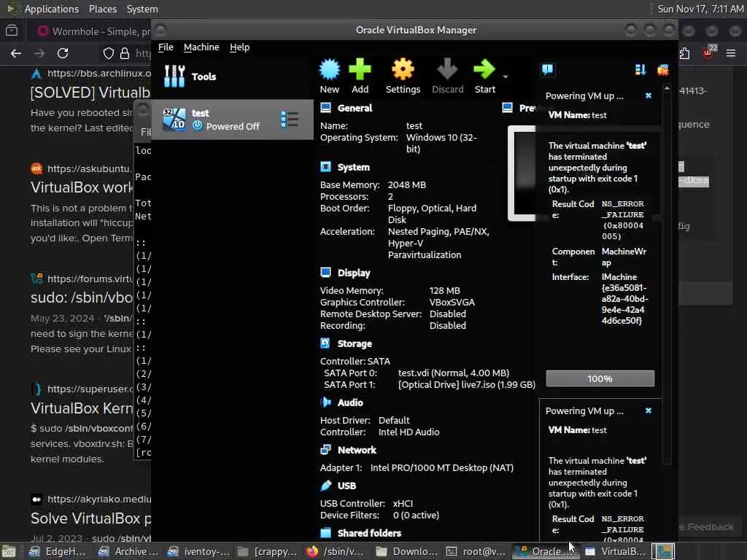Click the Preview section monitor icon
Viewport: 747px width, 560px height.
click(508, 108)
